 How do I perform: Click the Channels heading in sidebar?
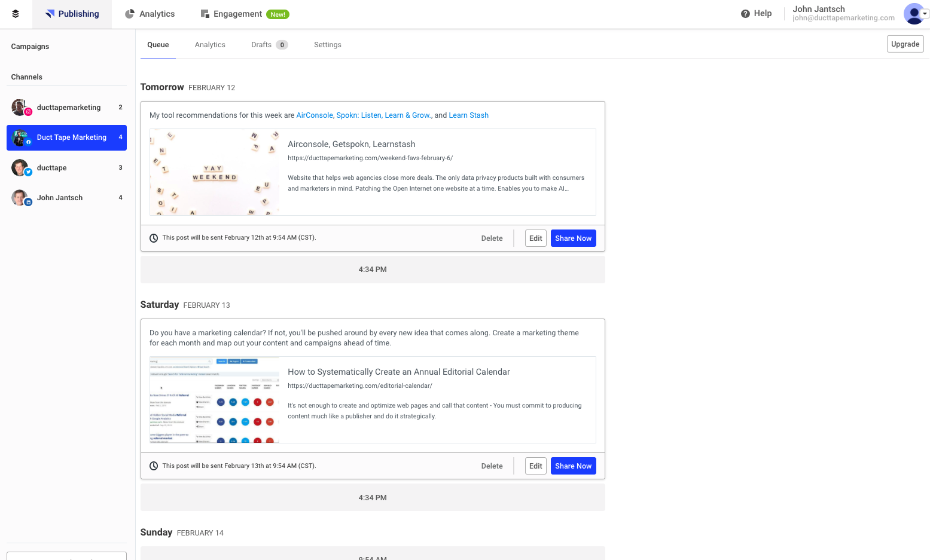[x=27, y=77]
